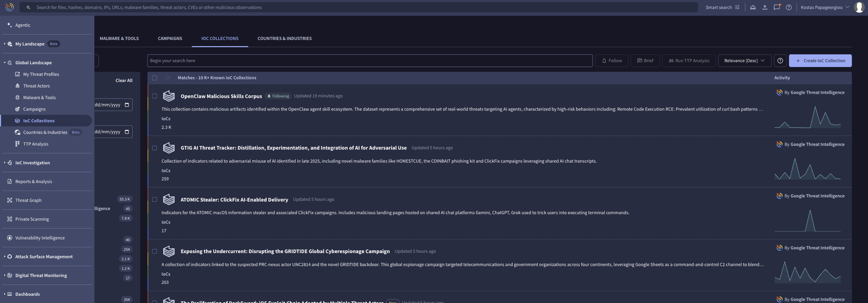Screen dimensions: 868x303
Task: Check the ATOMIC Stealer collection checkbox
Action: click(x=155, y=200)
